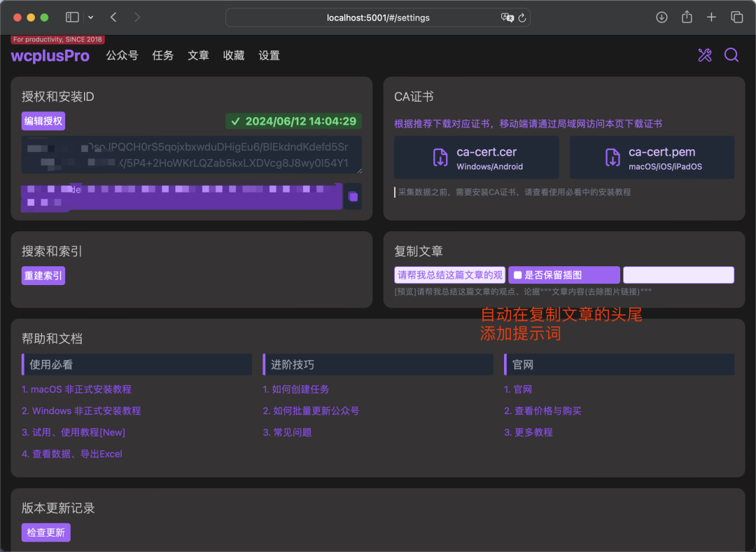Go back with the browser back arrow
The width and height of the screenshot is (756, 552).
point(114,18)
